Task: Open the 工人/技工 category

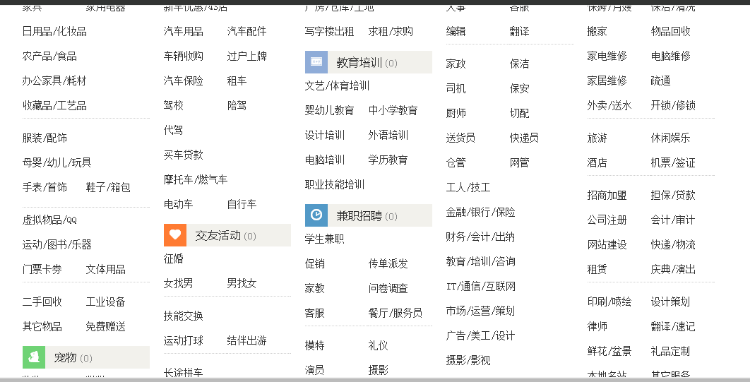Action: (x=468, y=187)
